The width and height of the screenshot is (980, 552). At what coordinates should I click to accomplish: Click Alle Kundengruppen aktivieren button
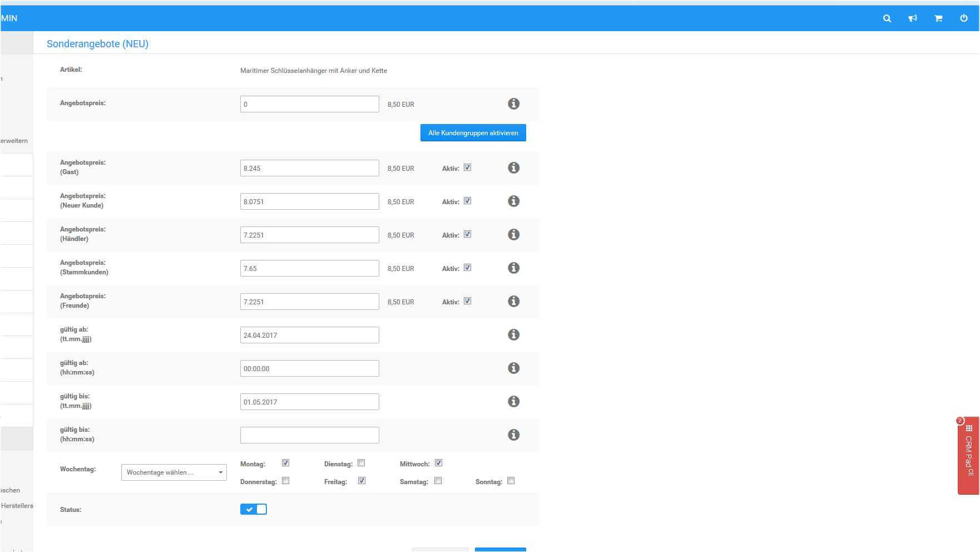coord(473,133)
